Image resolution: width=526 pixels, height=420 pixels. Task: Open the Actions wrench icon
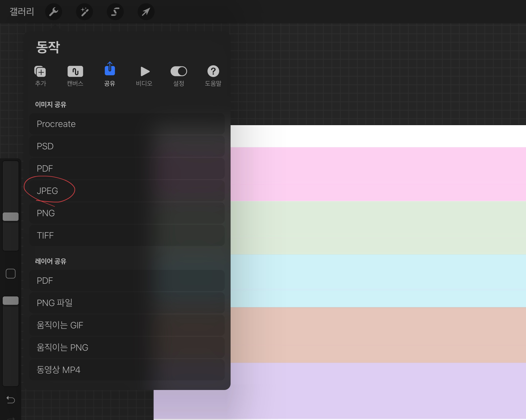(53, 12)
